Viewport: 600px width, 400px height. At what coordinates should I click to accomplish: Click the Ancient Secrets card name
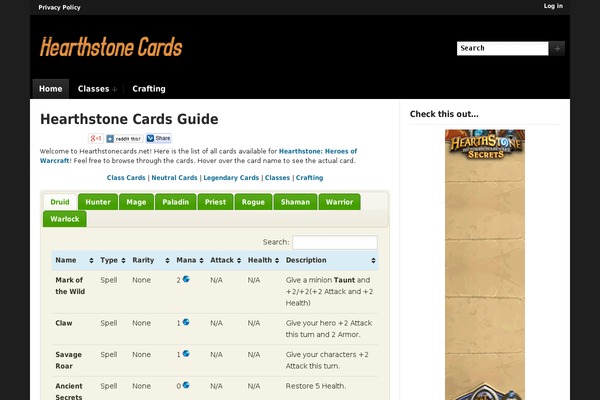point(69,391)
